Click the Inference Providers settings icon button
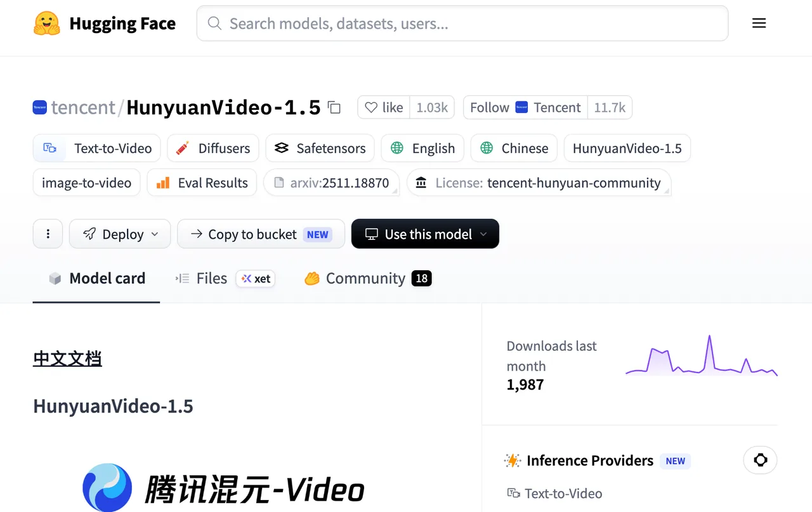This screenshot has height=512, width=812. tap(760, 460)
